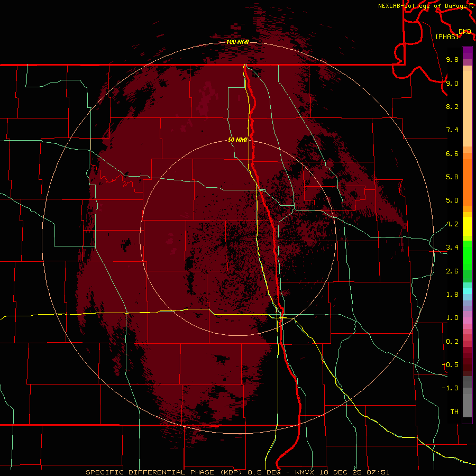Image resolution: width=476 pixels, height=476 pixels.
Task: Click the orange segment of the color bar
Action: tap(467, 183)
